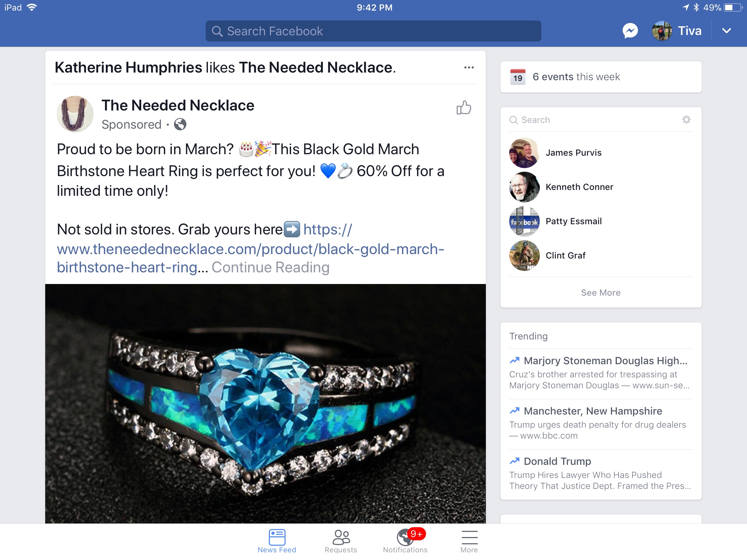Image resolution: width=747 pixels, height=560 pixels.
Task: Like The Needed Necklace page with thumbs-up
Action: pos(464,108)
